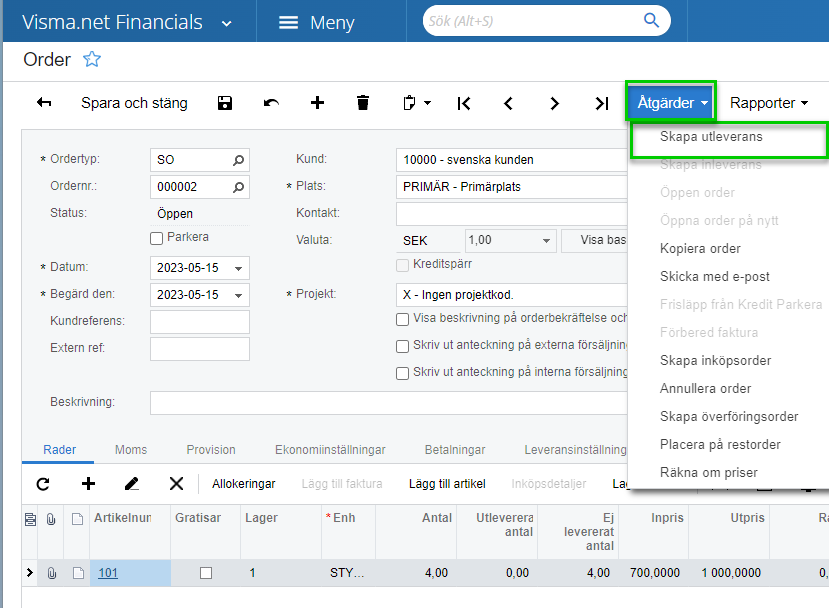Open the Ordernr. lookup magnifier
Image resolution: width=829 pixels, height=608 pixels.
coord(238,187)
